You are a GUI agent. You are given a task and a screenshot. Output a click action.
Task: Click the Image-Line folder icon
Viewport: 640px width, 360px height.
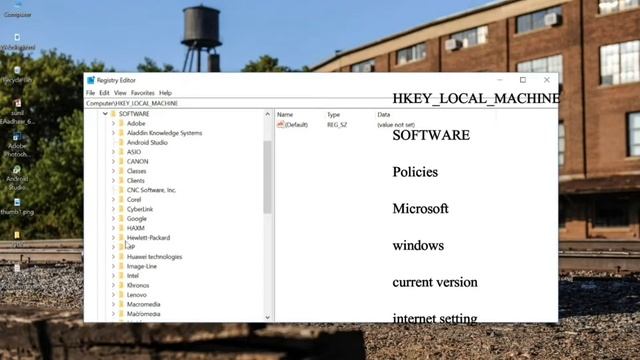pos(121,266)
